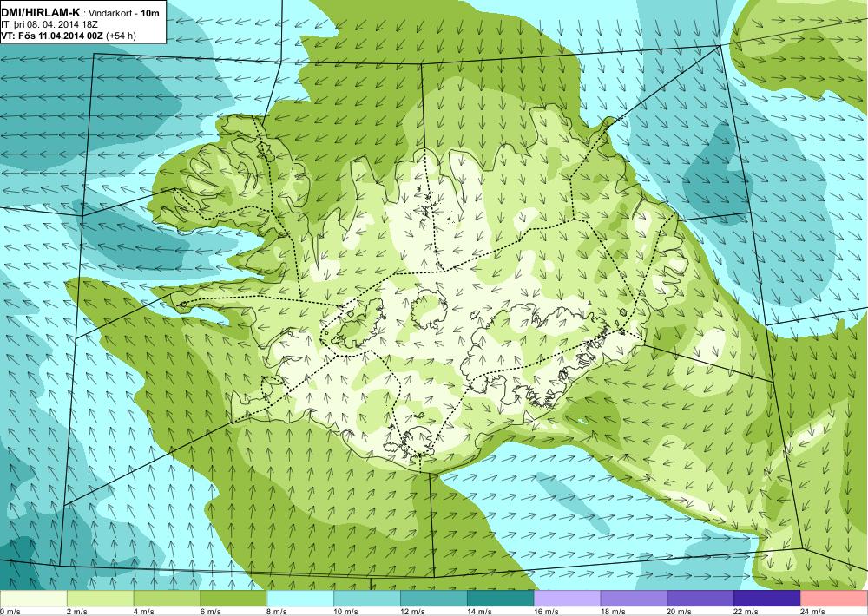Select the "2 m/s" legend label

(x=76, y=612)
